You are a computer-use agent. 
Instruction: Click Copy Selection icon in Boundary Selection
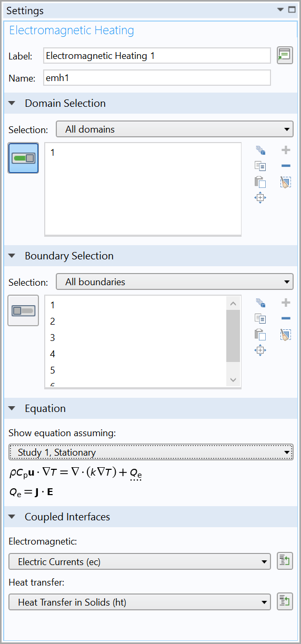[260, 318]
